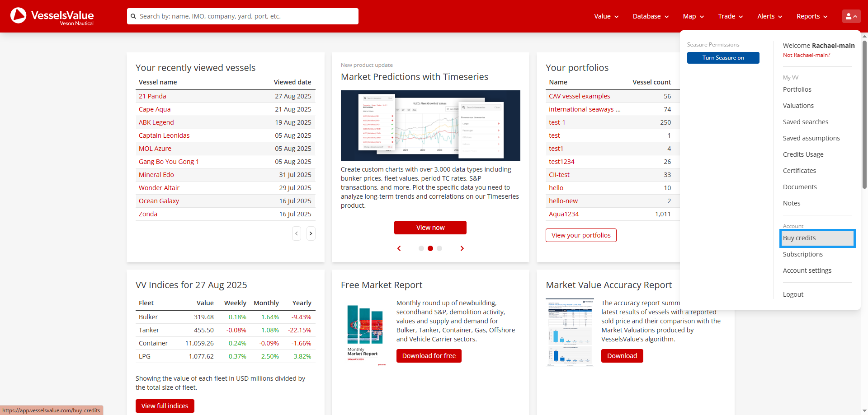
Task: Go to previous page of recently viewed vessels
Action: point(297,233)
